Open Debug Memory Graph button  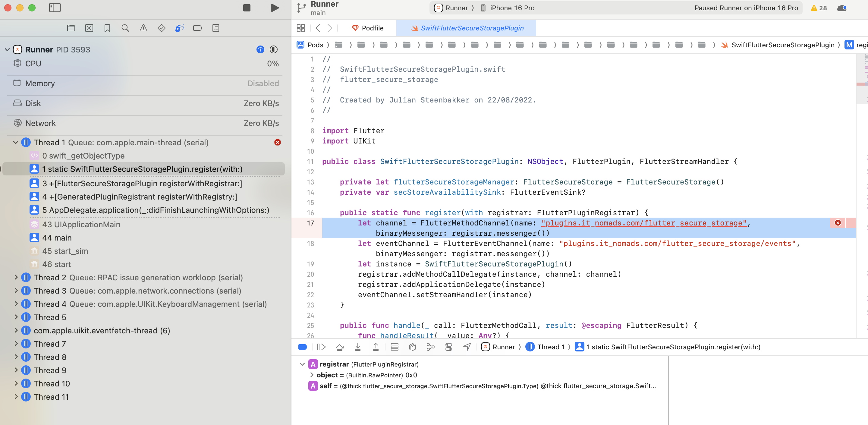pos(431,347)
